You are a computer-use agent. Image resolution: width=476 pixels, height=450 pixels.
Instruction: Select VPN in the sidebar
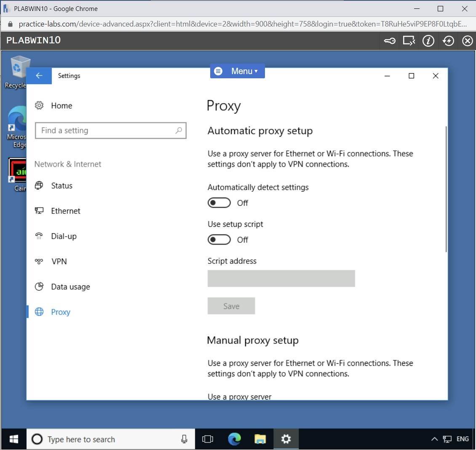(x=59, y=261)
